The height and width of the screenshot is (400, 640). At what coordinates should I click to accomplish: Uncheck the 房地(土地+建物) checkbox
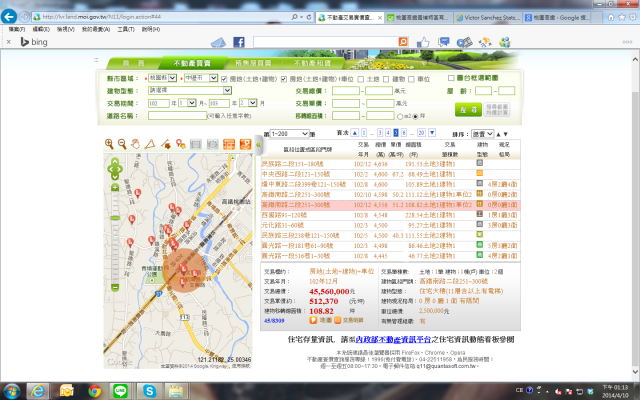[224, 79]
